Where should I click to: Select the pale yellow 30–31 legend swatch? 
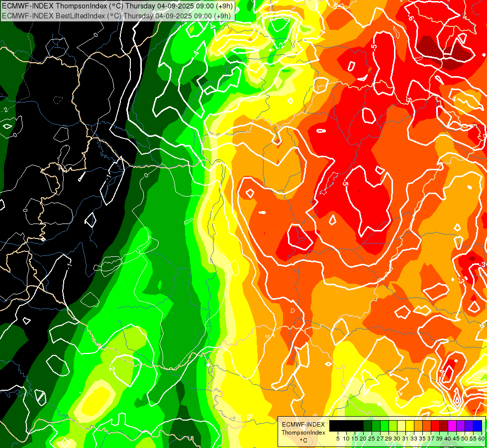tap(401, 426)
